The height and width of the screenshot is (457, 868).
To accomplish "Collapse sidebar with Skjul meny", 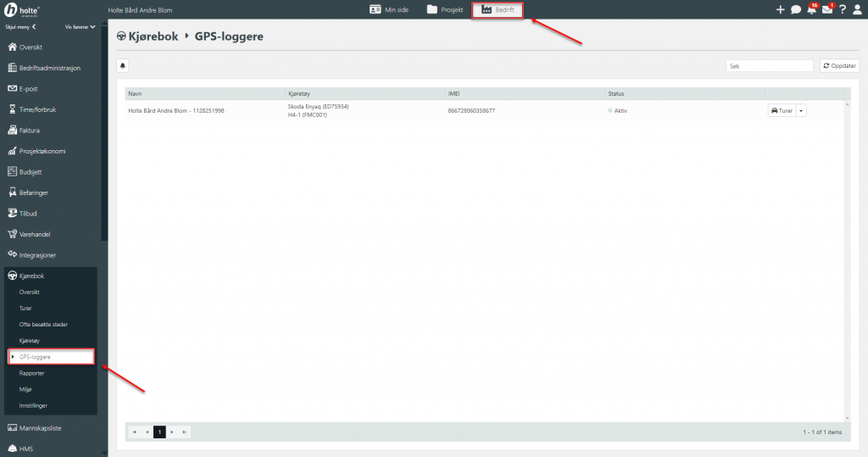I will tap(20, 27).
